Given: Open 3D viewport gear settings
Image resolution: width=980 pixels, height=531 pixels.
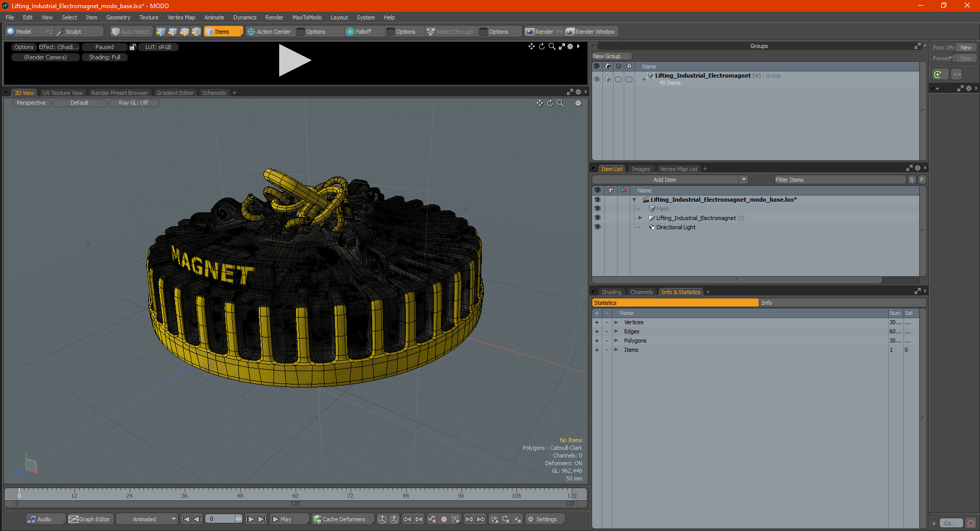Looking at the screenshot, I should 578,103.
